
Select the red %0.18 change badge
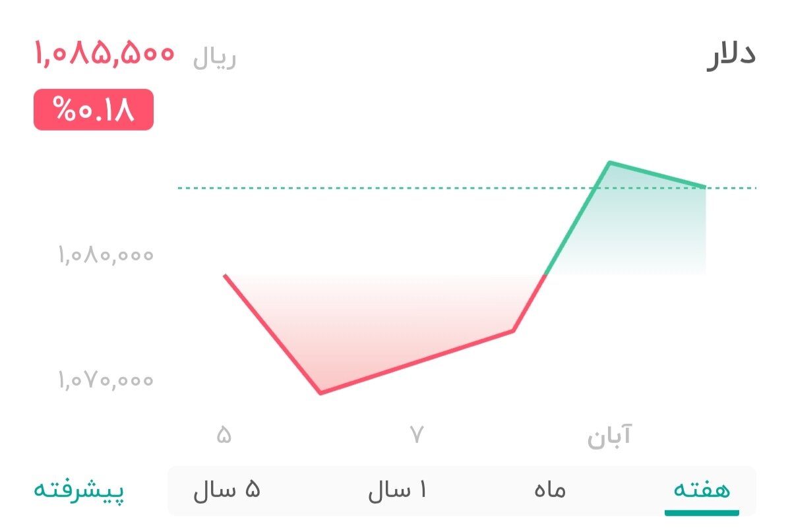[x=92, y=110]
